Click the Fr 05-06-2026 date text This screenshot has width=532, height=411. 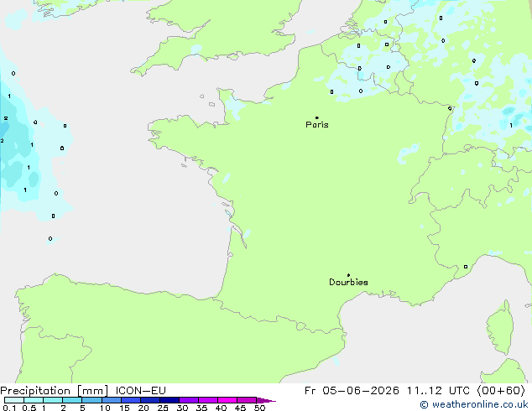tap(352, 391)
